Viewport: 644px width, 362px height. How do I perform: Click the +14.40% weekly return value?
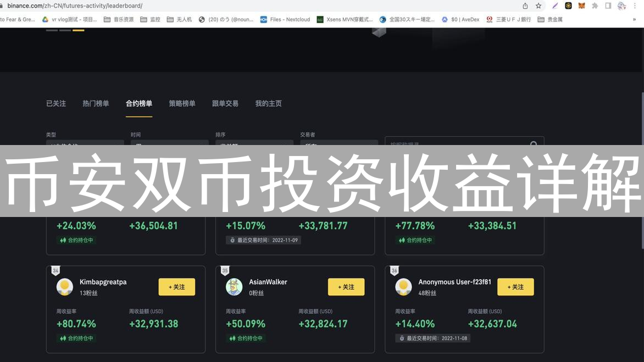(415, 324)
